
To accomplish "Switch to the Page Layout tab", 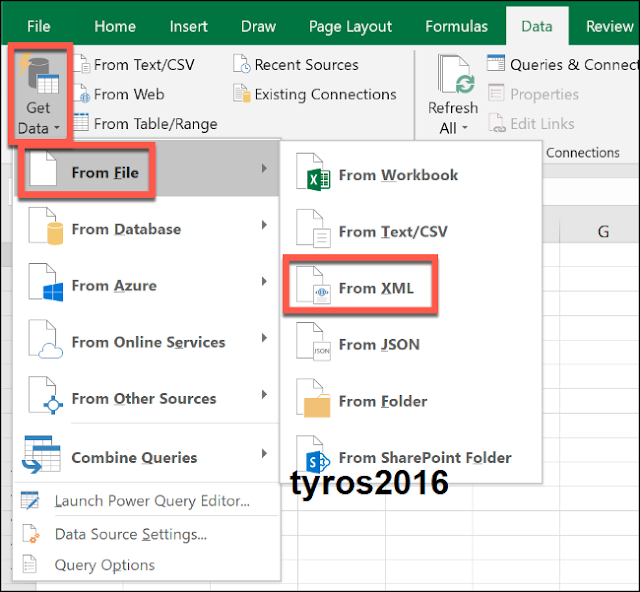I will click(x=350, y=27).
